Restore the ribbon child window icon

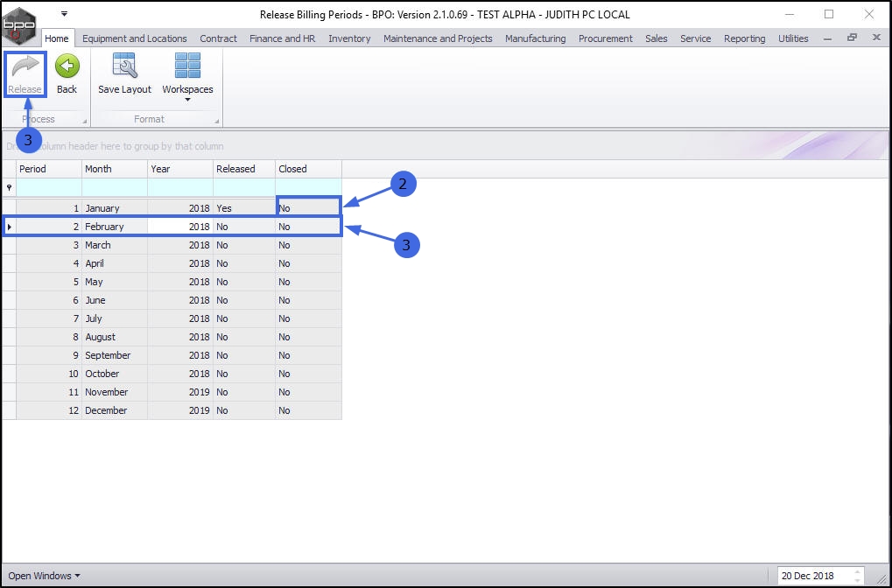pos(852,38)
